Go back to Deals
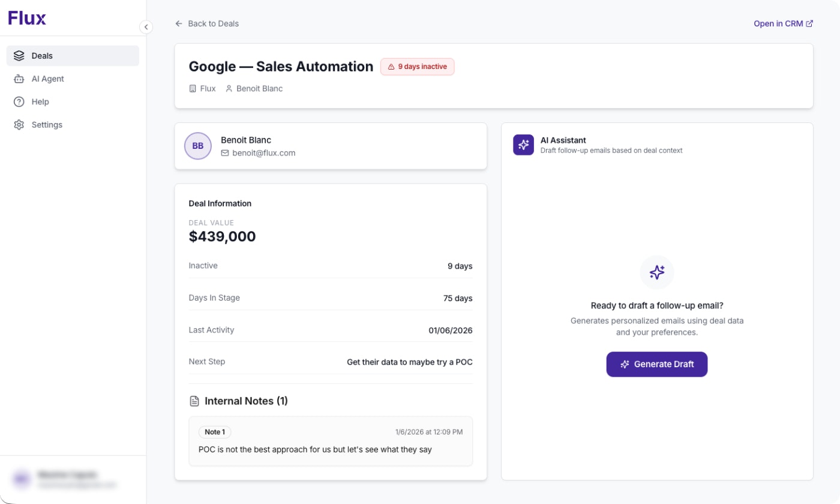This screenshot has height=504, width=840. [x=207, y=23]
